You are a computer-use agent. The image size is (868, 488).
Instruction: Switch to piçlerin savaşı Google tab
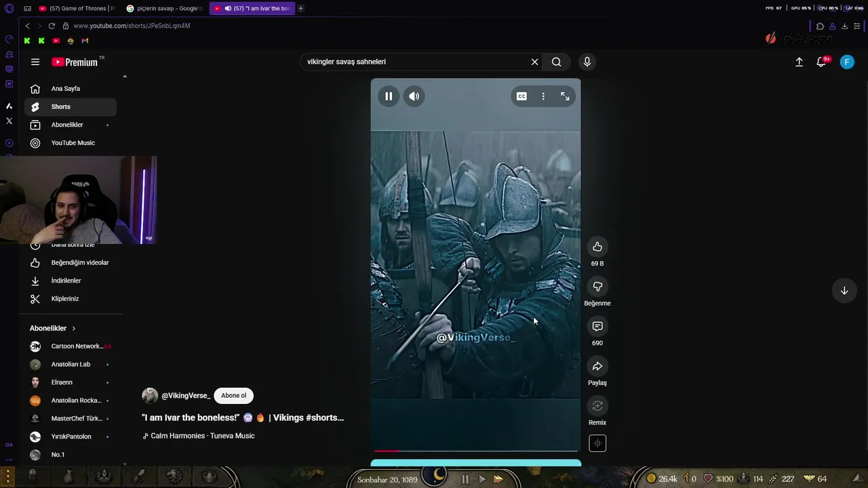point(165,8)
